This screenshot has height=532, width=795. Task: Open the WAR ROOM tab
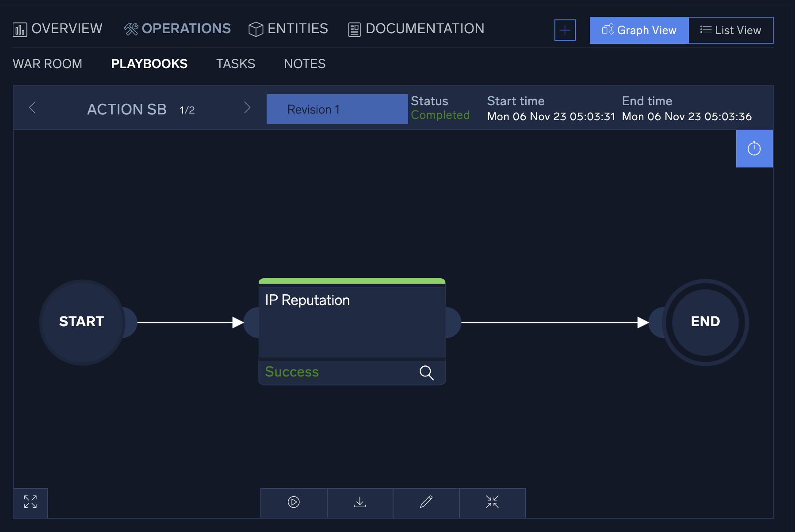[x=47, y=64]
